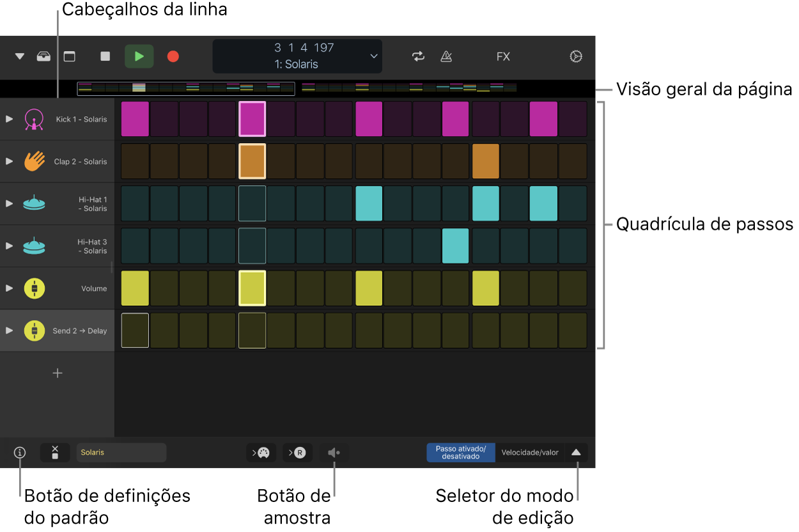Expand the 1: Solaris display chevron

(x=374, y=56)
